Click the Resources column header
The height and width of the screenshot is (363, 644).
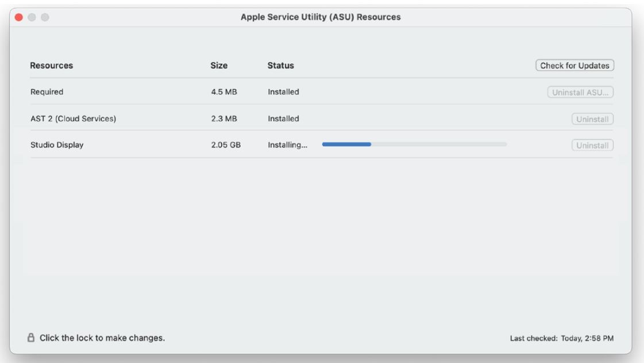(52, 66)
